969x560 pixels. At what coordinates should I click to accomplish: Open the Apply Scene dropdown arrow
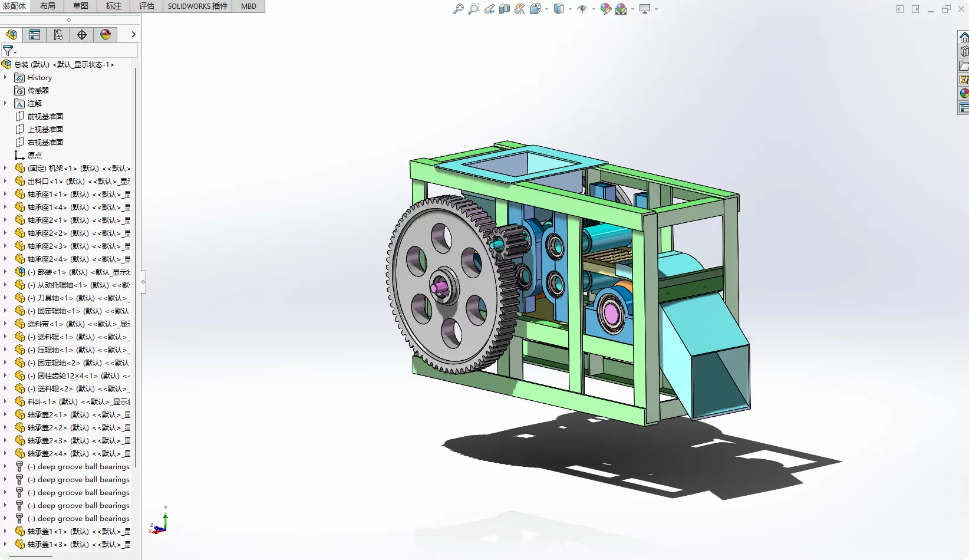tap(632, 9)
